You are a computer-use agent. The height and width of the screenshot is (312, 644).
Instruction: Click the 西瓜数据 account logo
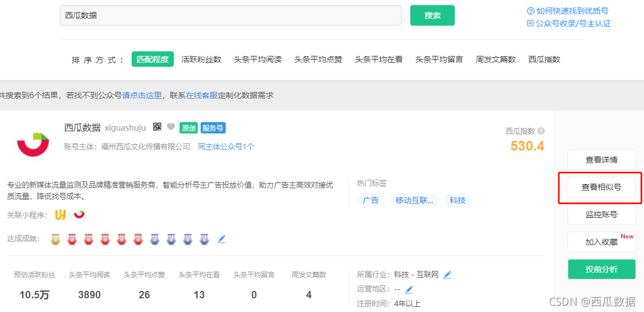click(33, 145)
